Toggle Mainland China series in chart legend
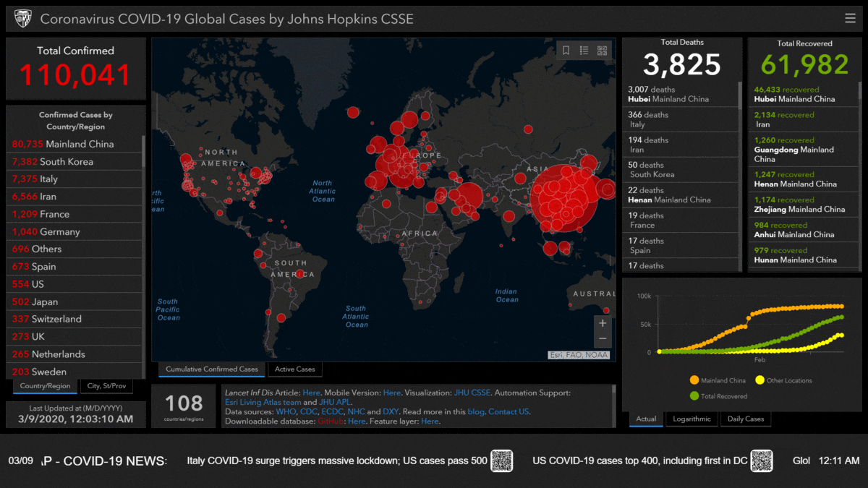Viewport: 868px width, 488px height. coord(718,380)
